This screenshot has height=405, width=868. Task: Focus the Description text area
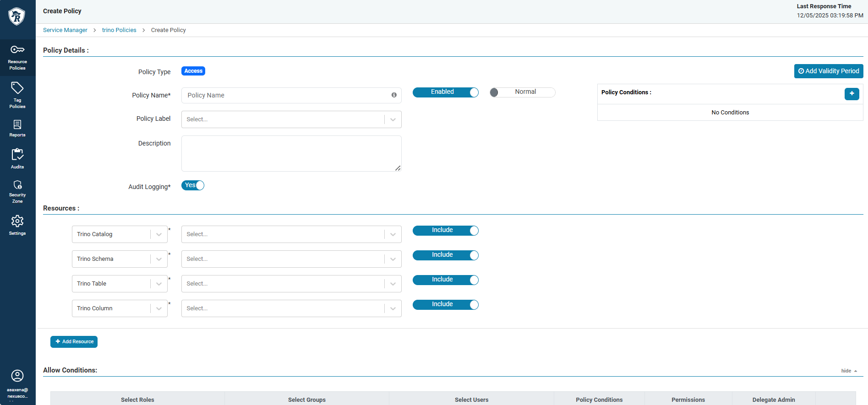tap(291, 153)
